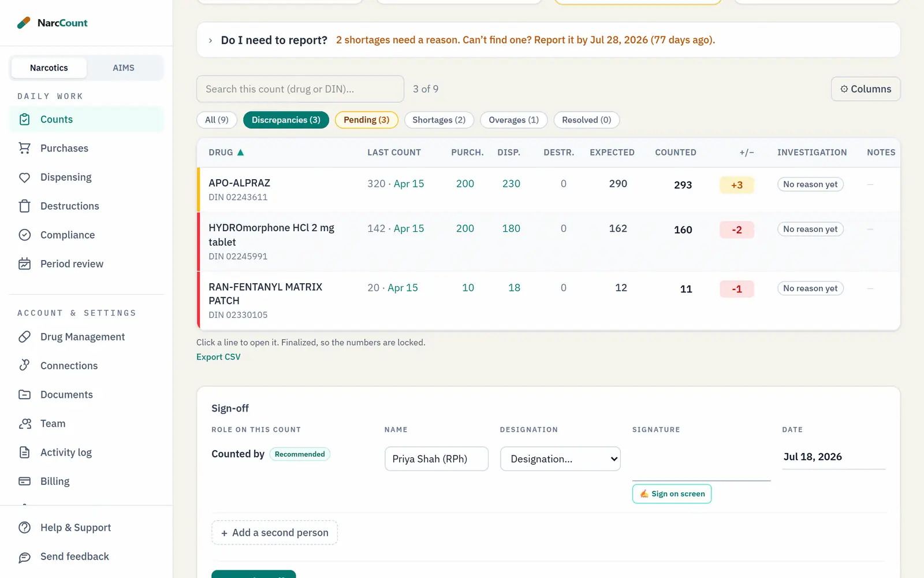Toggle the Pending (3) filter chip

(x=366, y=120)
